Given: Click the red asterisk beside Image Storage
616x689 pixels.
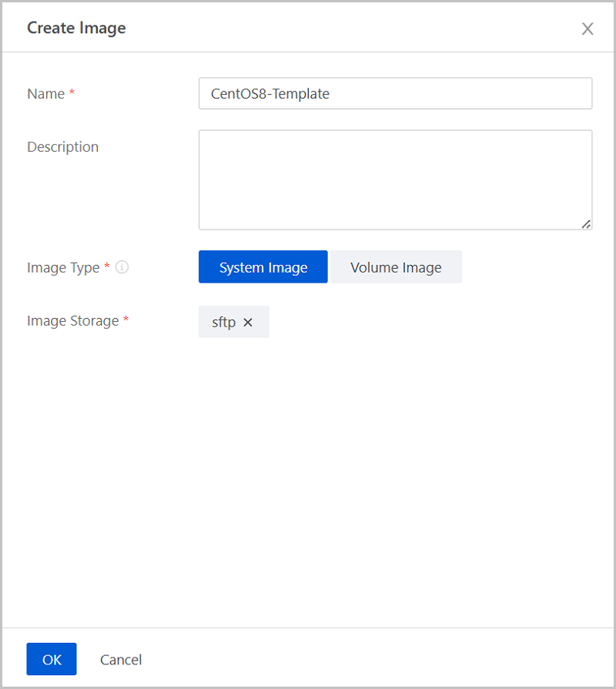Looking at the screenshot, I should point(126,321).
